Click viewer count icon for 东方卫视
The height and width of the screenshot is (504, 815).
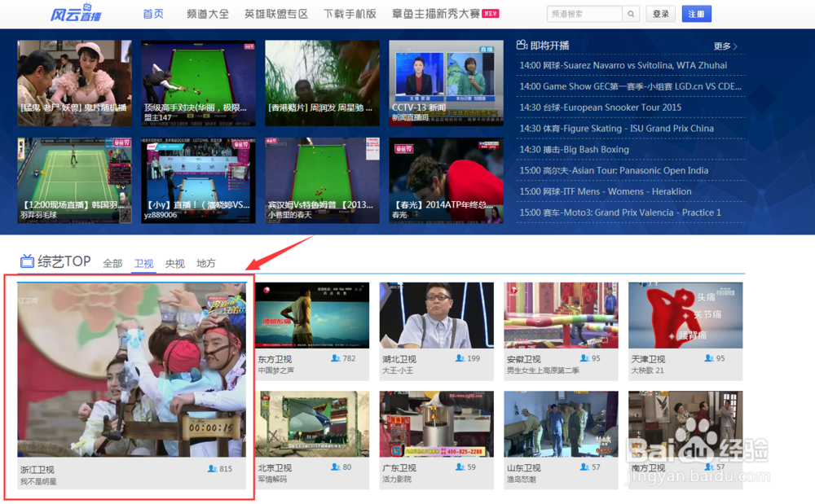[335, 358]
